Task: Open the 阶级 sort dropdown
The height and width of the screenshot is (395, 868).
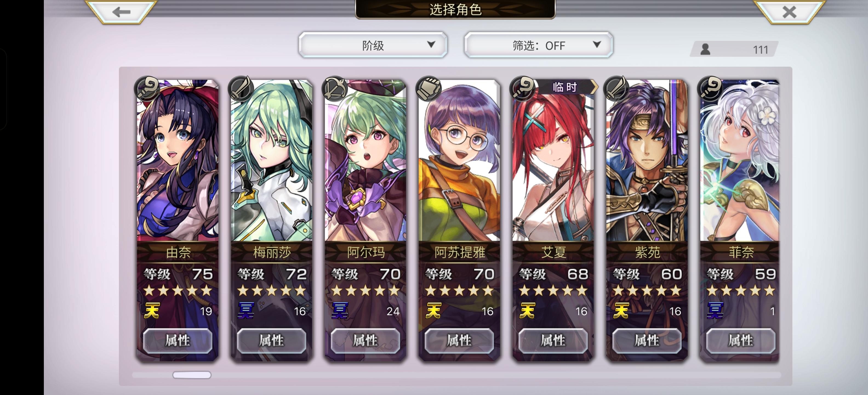Action: pos(373,45)
